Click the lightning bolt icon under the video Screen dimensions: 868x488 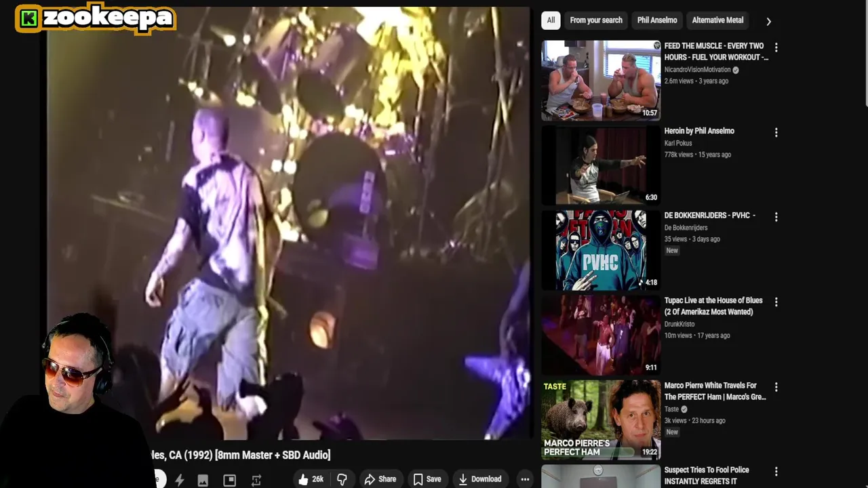click(x=180, y=480)
